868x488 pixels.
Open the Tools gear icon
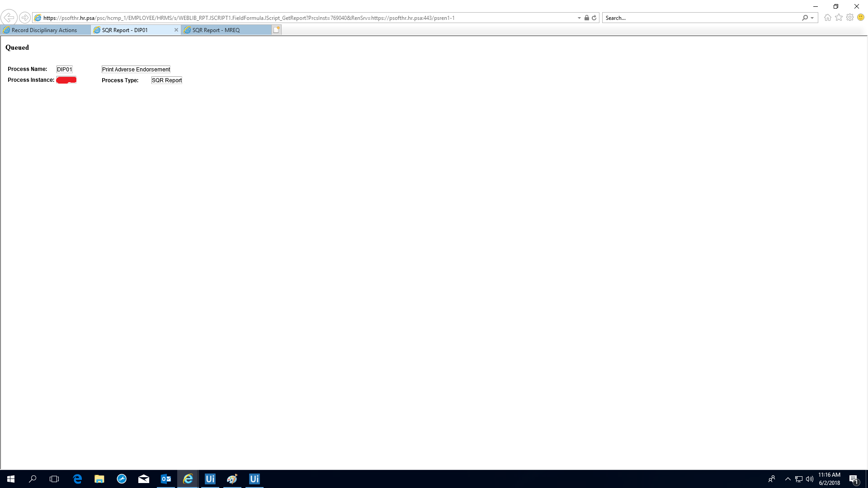pos(850,18)
